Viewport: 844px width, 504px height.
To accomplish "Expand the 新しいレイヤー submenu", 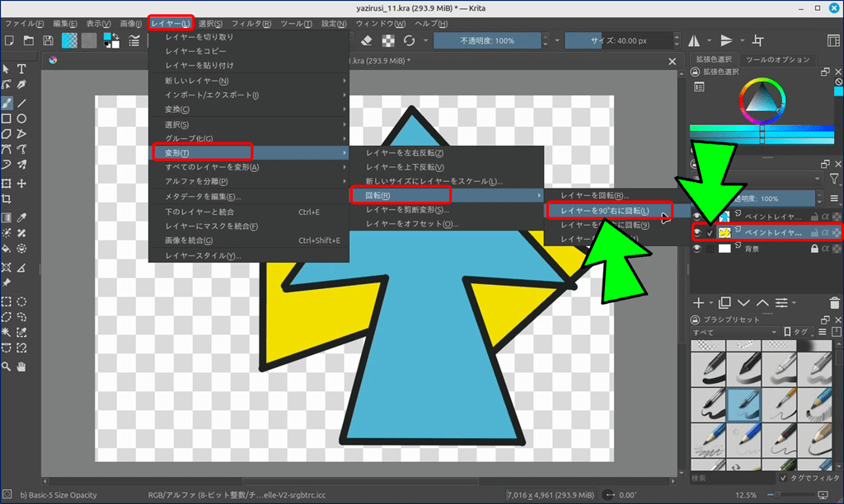I will [x=247, y=81].
